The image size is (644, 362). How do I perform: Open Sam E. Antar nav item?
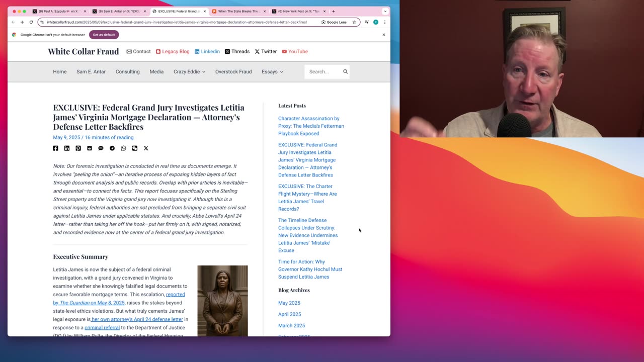tap(91, 72)
